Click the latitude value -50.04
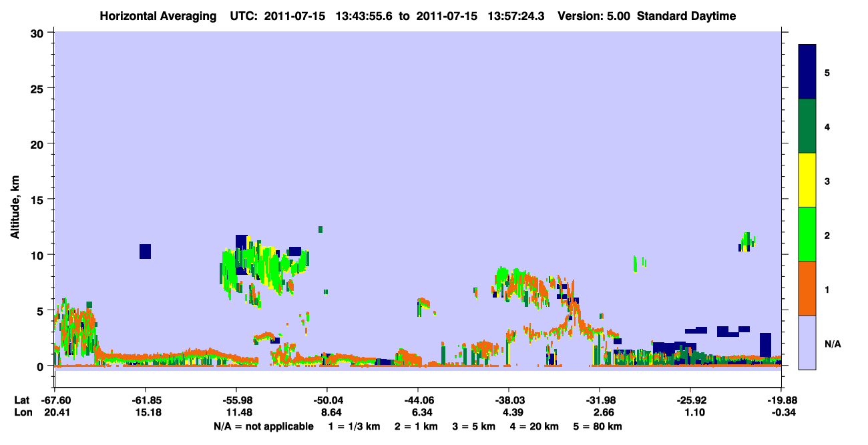868x445 pixels. [327, 400]
